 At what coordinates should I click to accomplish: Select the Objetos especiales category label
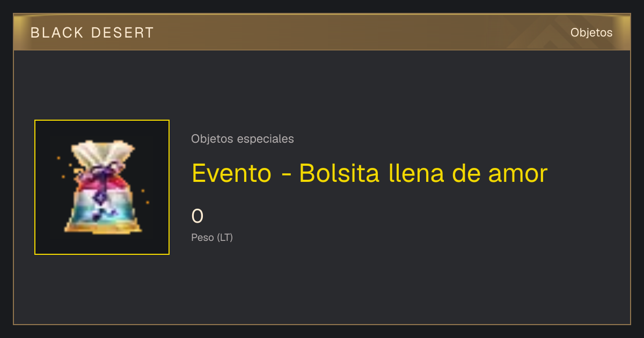(243, 139)
